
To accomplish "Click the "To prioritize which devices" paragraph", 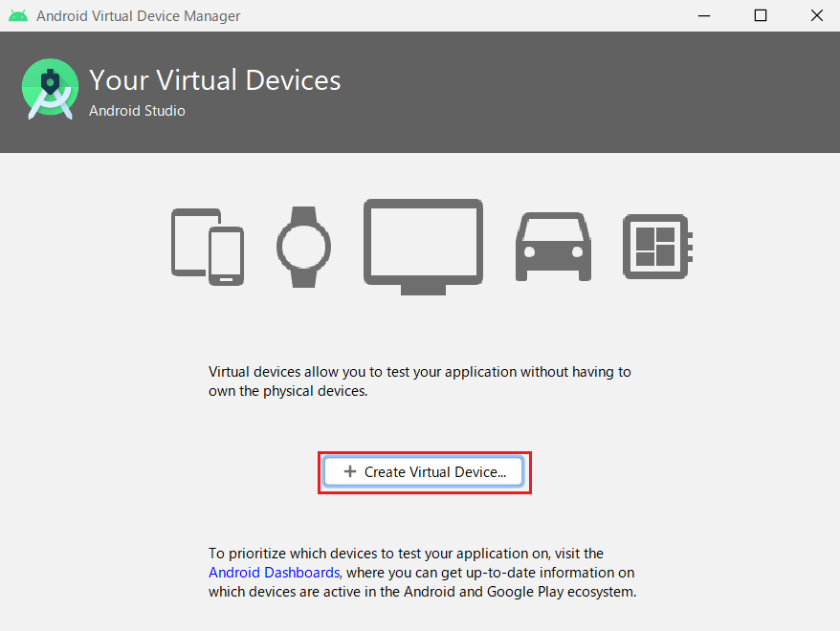I will (421, 573).
